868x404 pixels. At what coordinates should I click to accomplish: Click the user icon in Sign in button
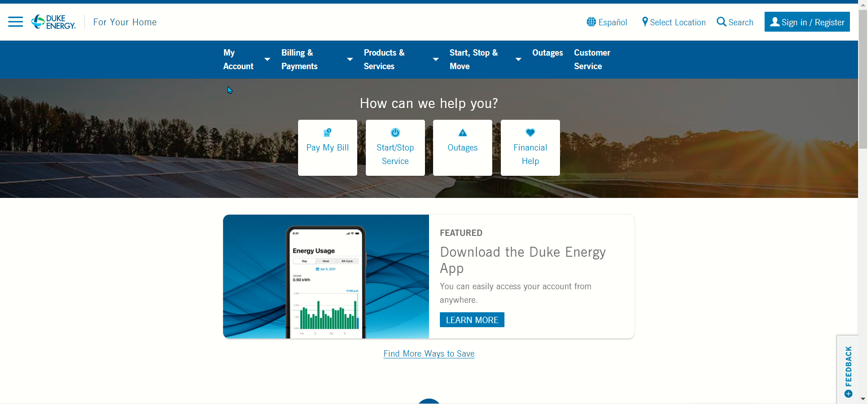pos(775,22)
